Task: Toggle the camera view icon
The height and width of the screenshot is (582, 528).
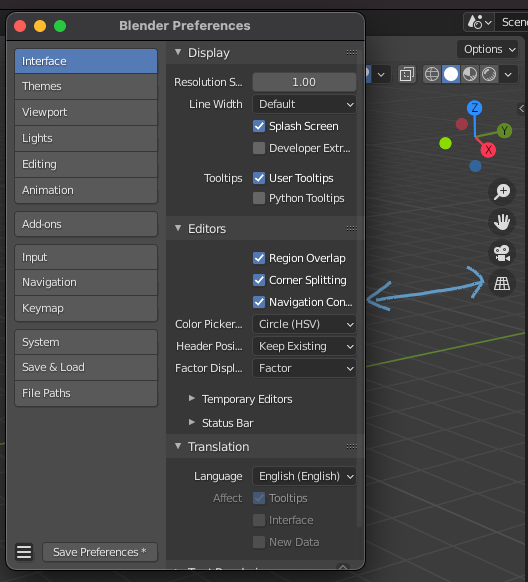Action: [x=502, y=253]
